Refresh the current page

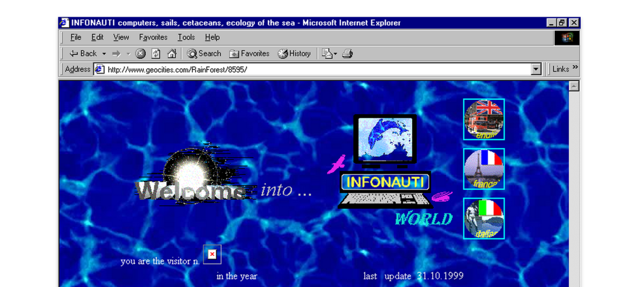156,54
